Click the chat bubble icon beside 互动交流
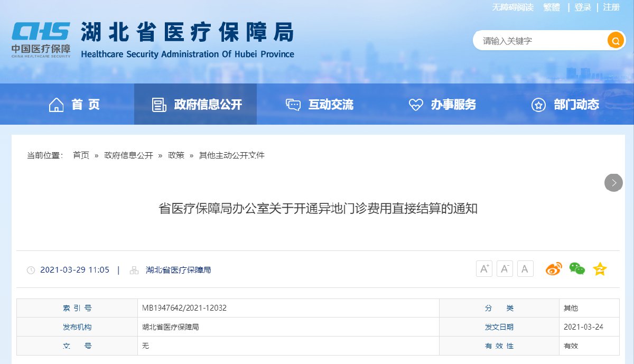Viewport: 634px width, 364px height. tap(293, 105)
